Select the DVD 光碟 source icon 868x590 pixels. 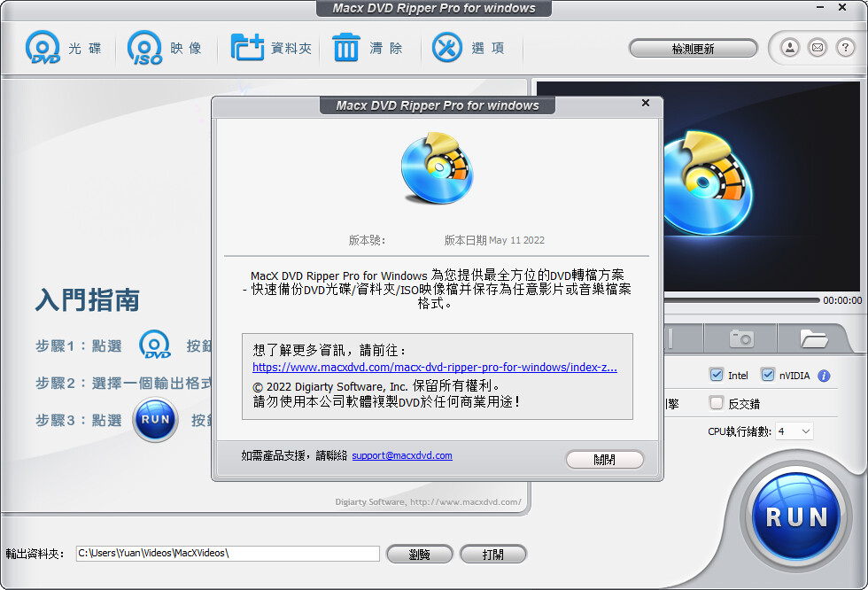coord(42,47)
